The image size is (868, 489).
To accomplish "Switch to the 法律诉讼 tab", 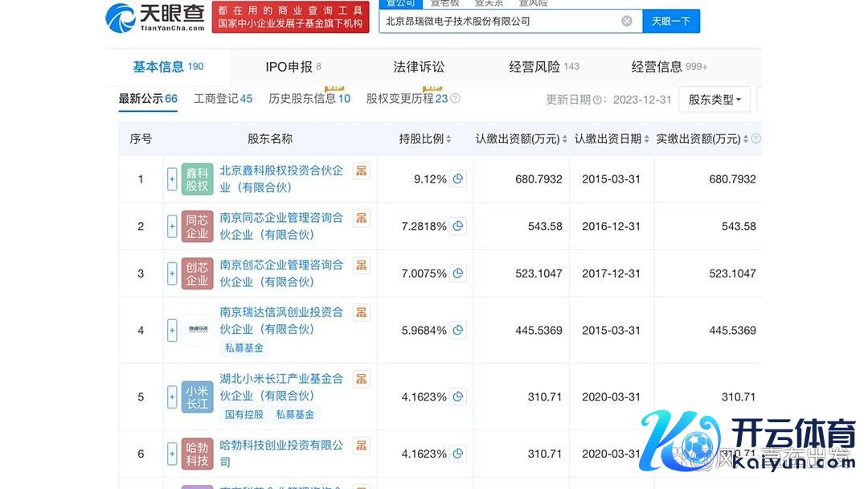I will 419,67.
